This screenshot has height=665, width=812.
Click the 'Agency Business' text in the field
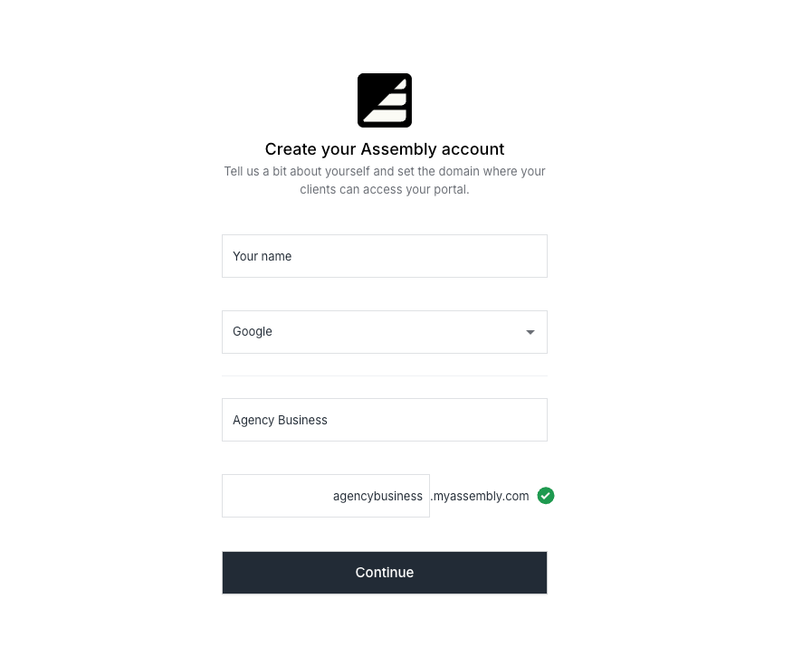[280, 420]
